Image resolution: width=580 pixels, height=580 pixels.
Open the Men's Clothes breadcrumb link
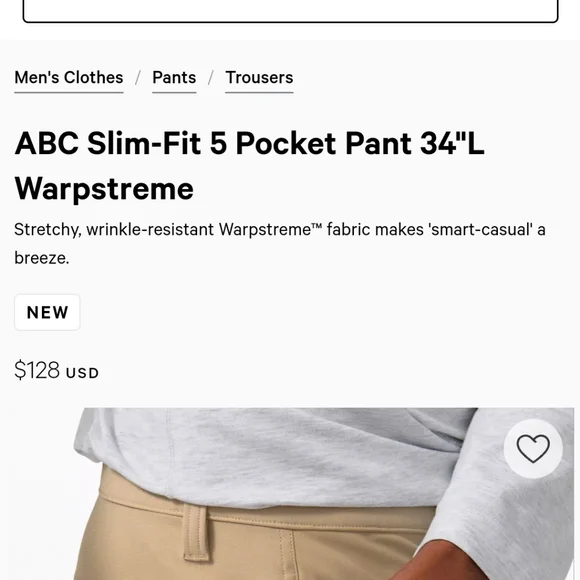pos(69,78)
